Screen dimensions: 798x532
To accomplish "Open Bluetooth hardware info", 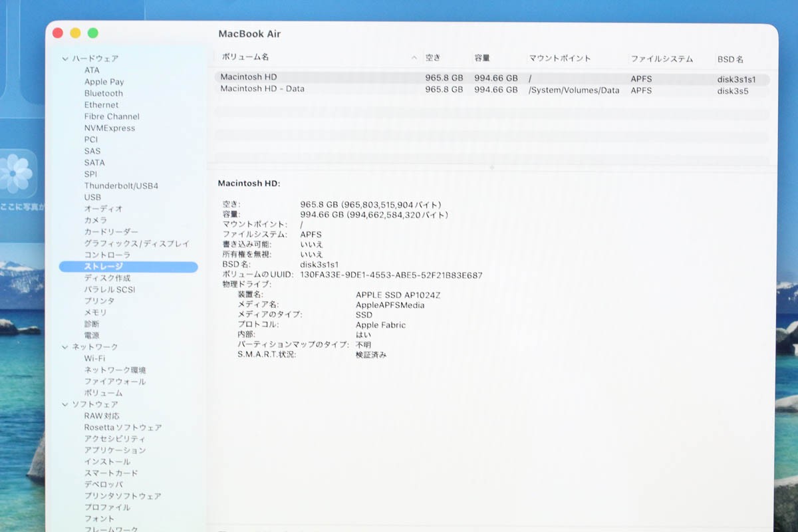I will tap(103, 94).
